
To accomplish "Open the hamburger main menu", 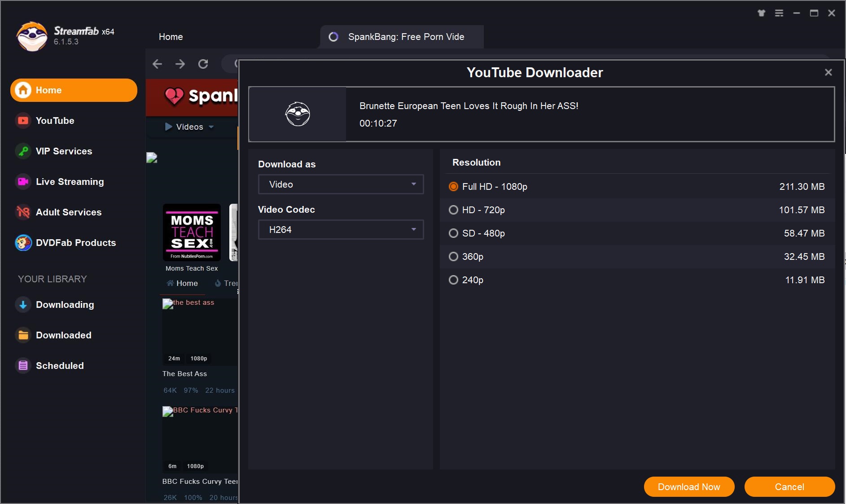I will click(779, 13).
